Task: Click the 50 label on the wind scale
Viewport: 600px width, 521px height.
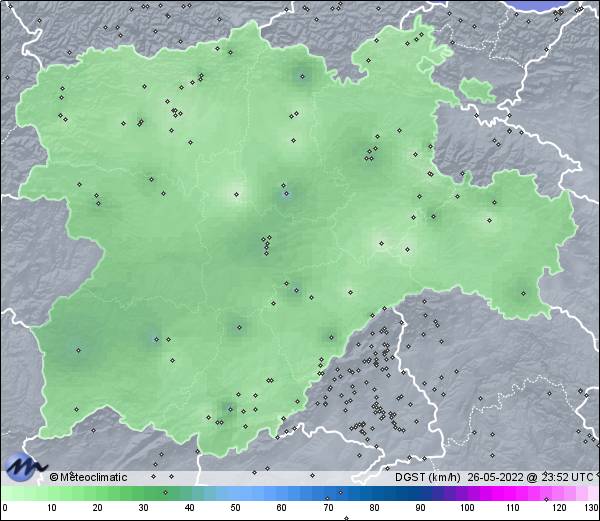Action: click(235, 508)
